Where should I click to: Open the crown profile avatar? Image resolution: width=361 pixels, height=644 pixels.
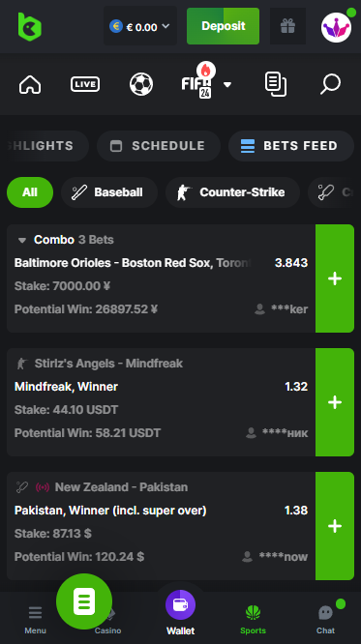(x=337, y=27)
